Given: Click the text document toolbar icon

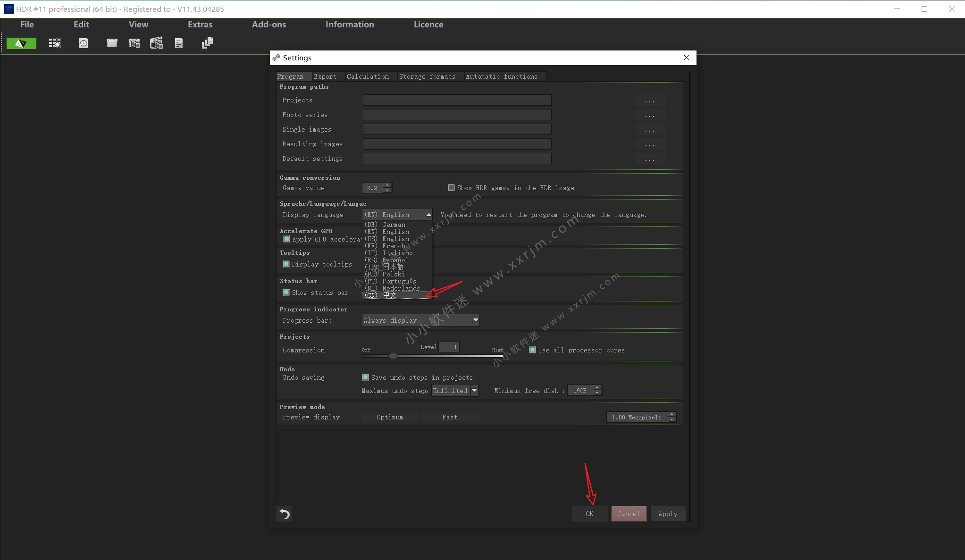Looking at the screenshot, I should click(178, 43).
